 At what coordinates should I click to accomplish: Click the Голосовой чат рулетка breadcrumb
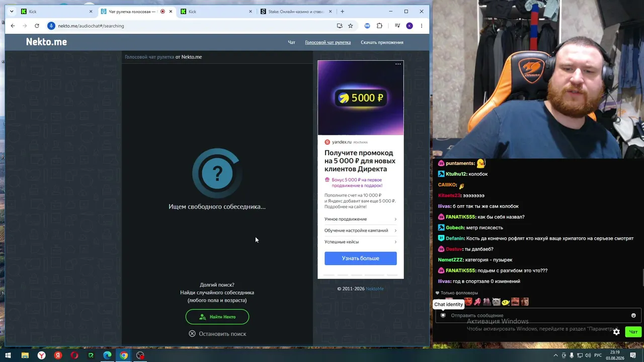(149, 57)
